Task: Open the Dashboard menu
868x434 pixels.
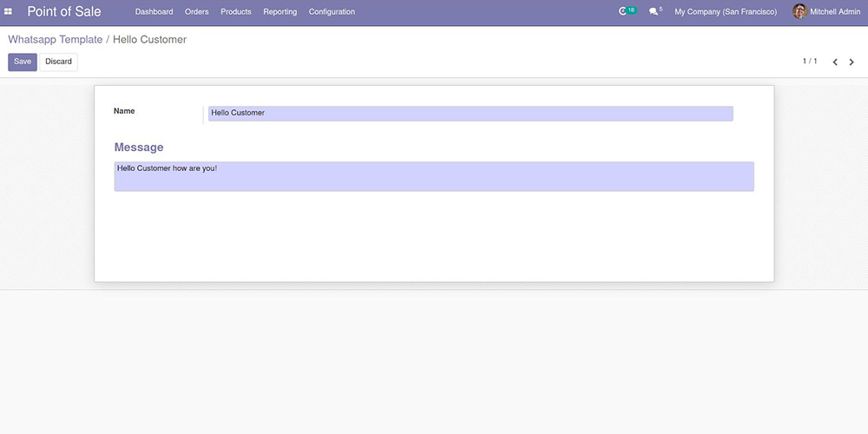Action: point(154,12)
